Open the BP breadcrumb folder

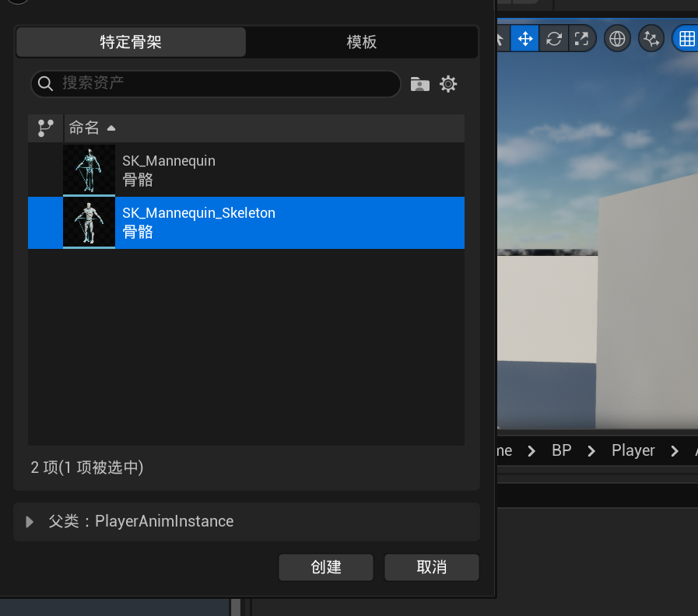[562, 450]
